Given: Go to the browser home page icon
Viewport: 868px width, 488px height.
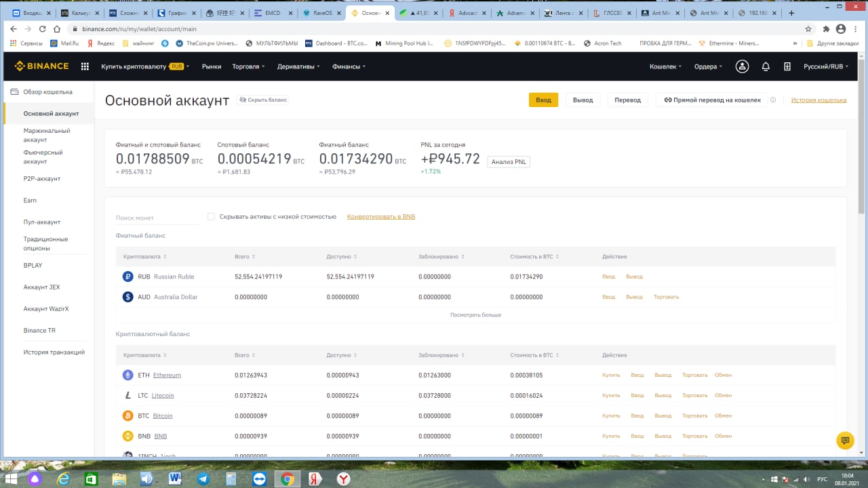Looking at the screenshot, I should click(x=58, y=29).
